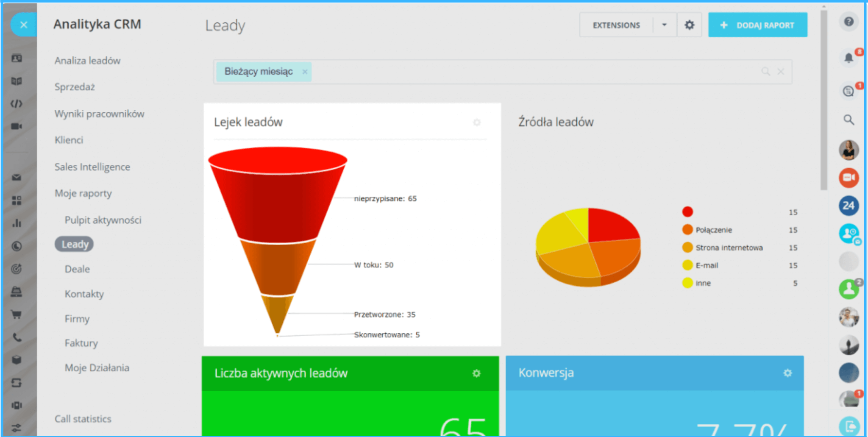Click the search magnifier in right sidebar
This screenshot has width=868, height=437.
[849, 120]
